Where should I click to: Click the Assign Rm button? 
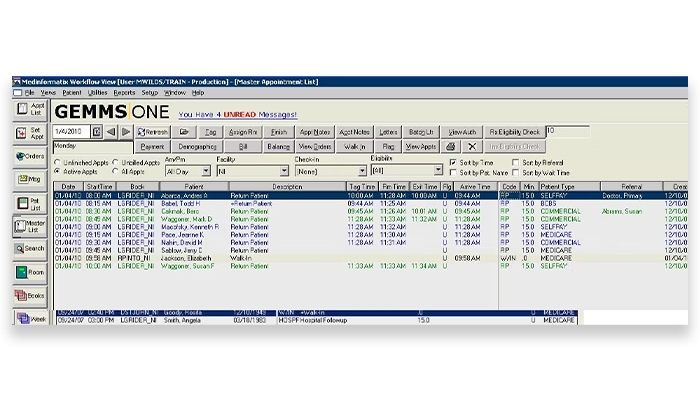point(243,132)
